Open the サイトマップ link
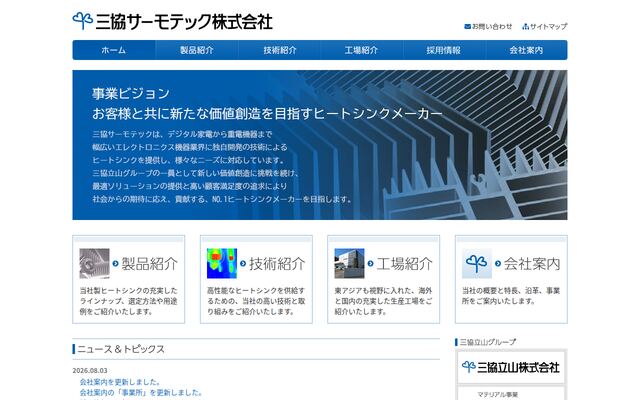Screen dimensions: 640x400 (549, 27)
